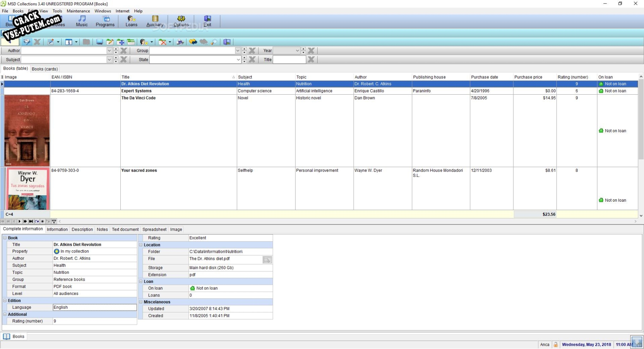Click the printer icon in toolbar
The height and width of the screenshot is (349, 644).
tap(180, 42)
